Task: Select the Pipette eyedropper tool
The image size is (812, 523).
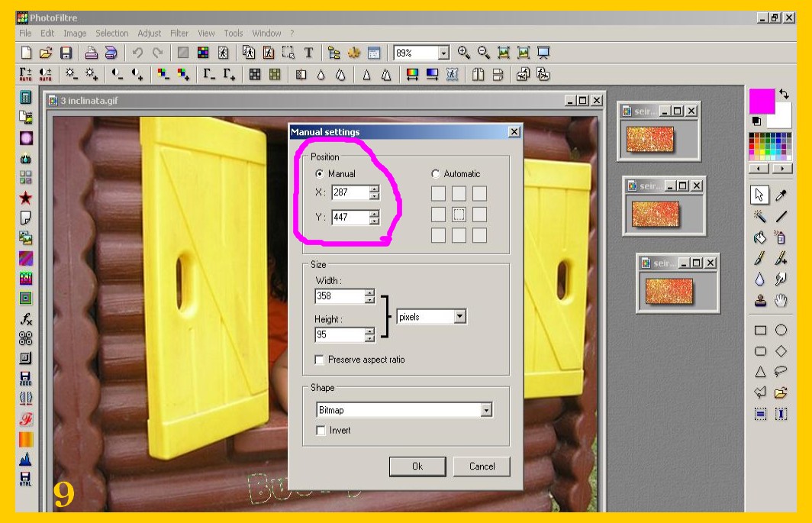Action: pos(781,195)
